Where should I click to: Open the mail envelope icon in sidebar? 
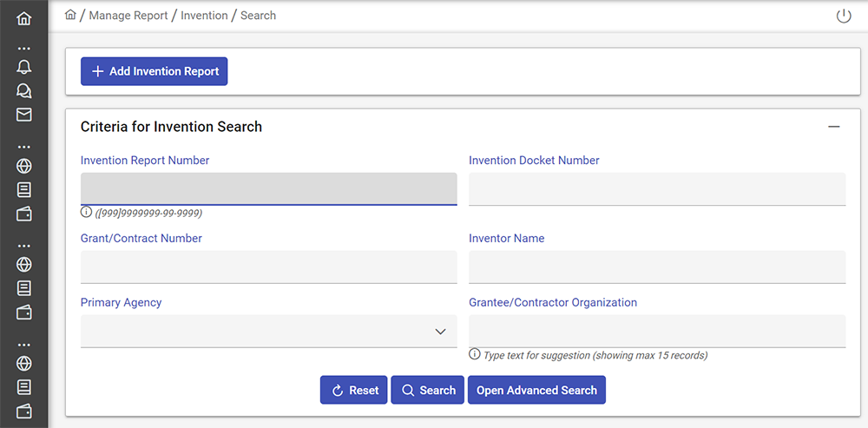click(x=23, y=115)
